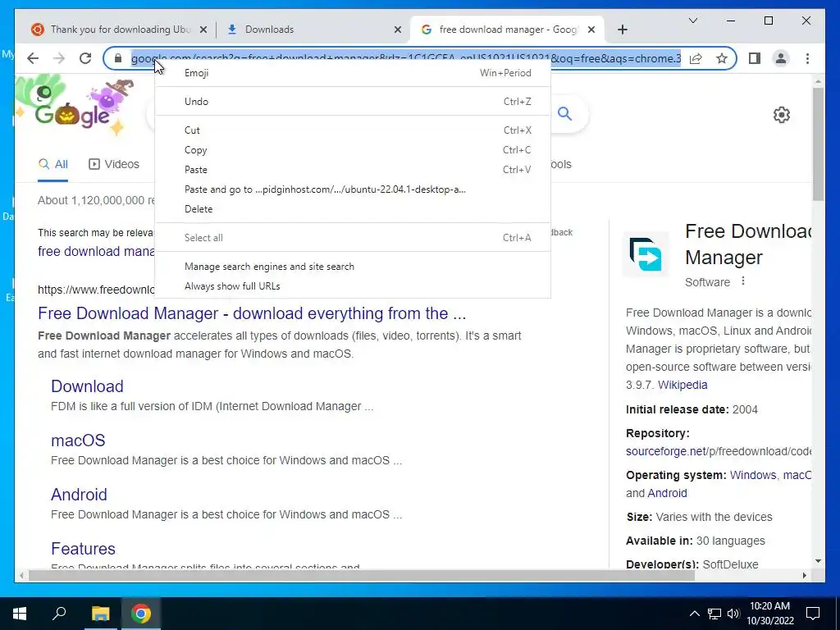Click the Chrome taskbar icon
This screenshot has height=630, width=840.
point(141,614)
